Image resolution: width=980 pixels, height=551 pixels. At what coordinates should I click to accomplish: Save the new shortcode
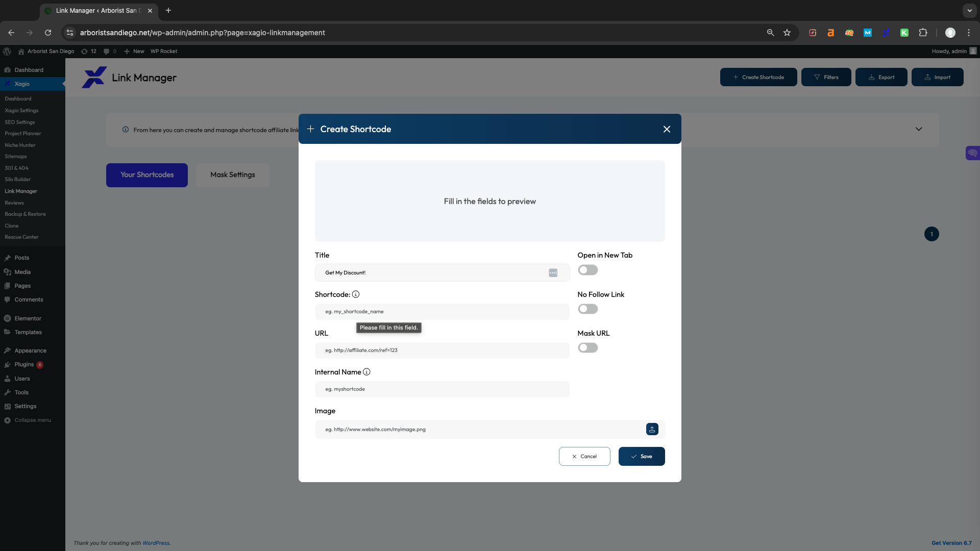pyautogui.click(x=642, y=456)
